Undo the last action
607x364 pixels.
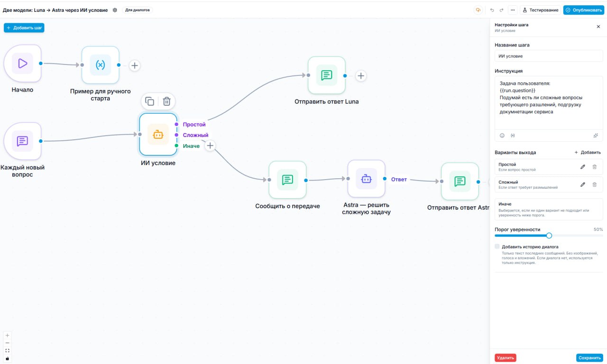pyautogui.click(x=492, y=10)
